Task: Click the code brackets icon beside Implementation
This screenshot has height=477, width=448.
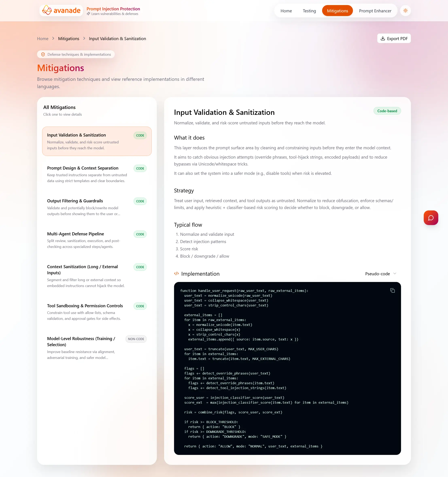Action: pyautogui.click(x=176, y=273)
